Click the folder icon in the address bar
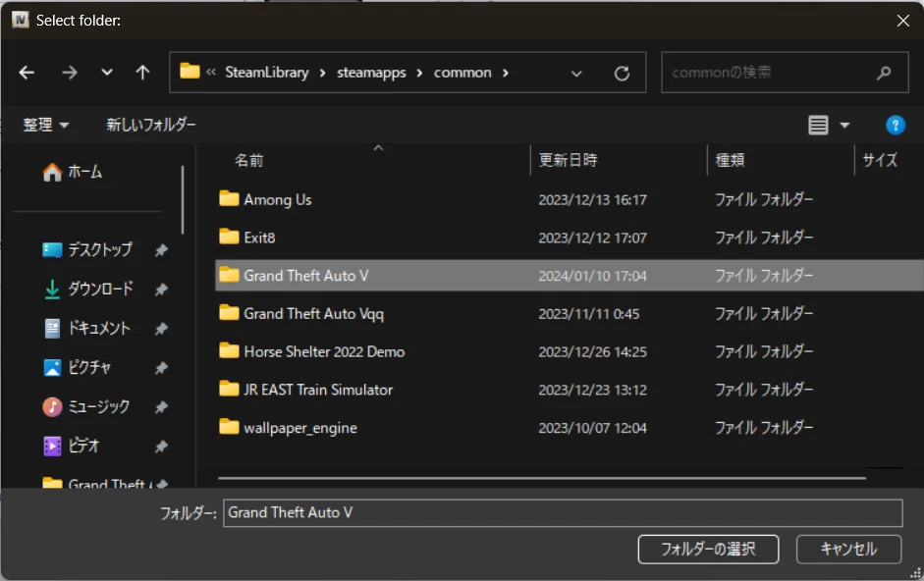Screen dimensions: 924x581 pos(190,72)
